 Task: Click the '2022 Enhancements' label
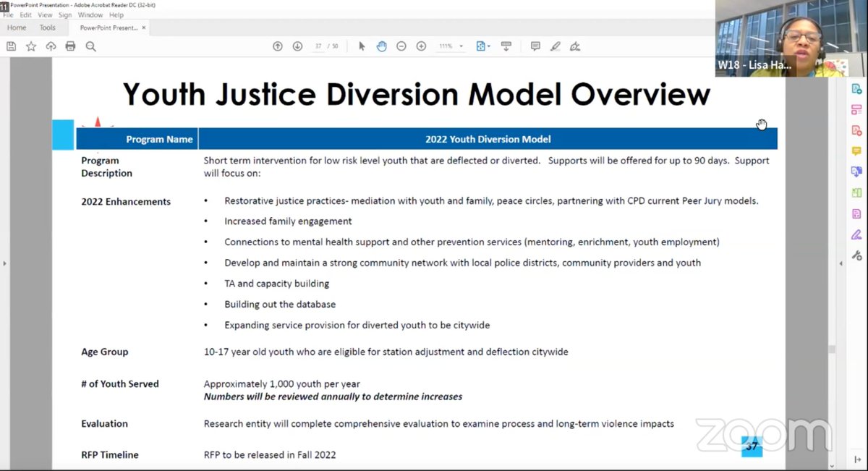pyautogui.click(x=126, y=202)
